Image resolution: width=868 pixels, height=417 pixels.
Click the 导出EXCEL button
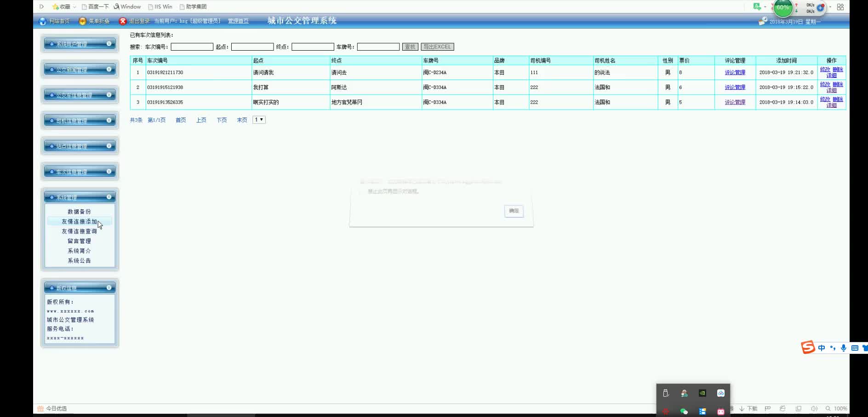pos(437,46)
